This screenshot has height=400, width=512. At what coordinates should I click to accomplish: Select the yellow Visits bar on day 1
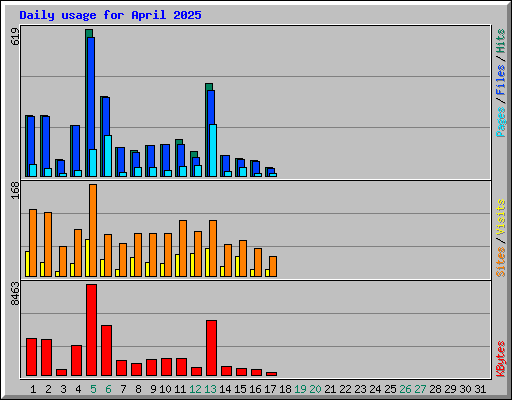27,264
